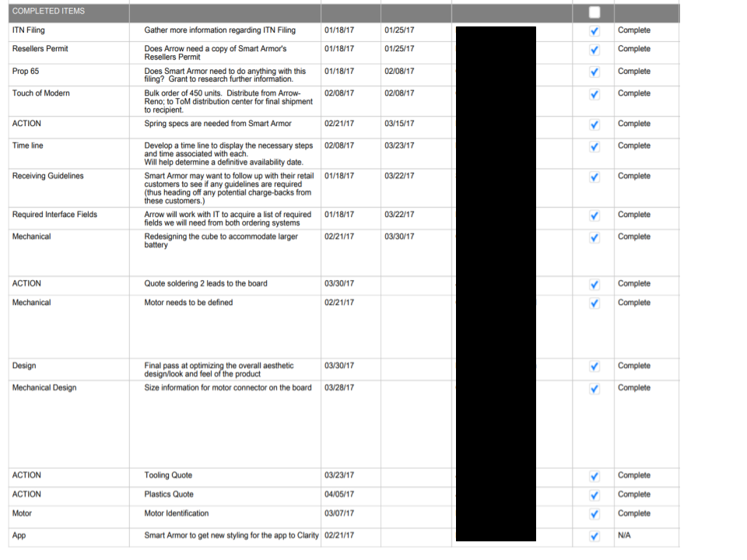Toggle the Receiving Guidelines row checkbox
The image size is (747, 560).
click(x=594, y=177)
